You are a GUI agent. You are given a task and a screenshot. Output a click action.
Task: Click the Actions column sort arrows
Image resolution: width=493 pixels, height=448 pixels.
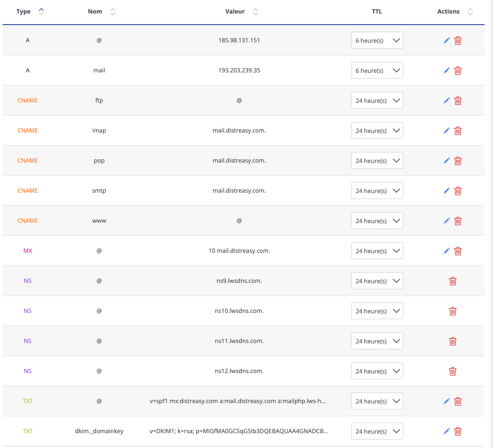470,12
